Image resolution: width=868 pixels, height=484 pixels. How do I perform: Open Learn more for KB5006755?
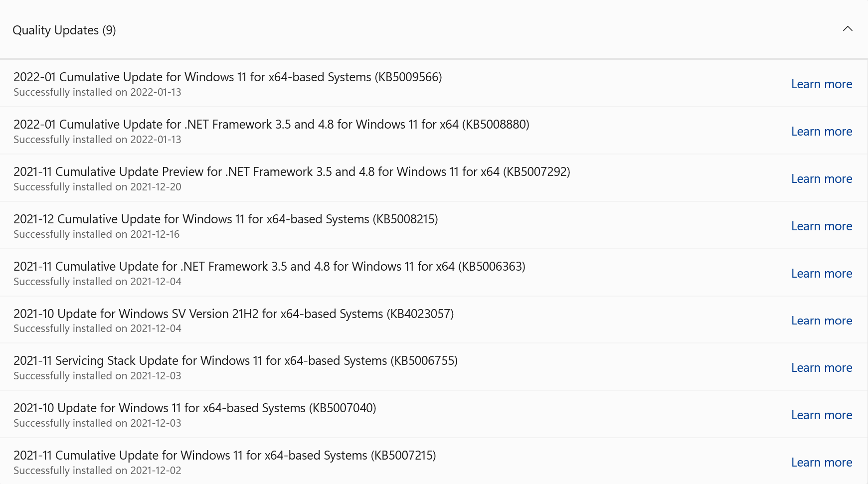pyautogui.click(x=822, y=368)
